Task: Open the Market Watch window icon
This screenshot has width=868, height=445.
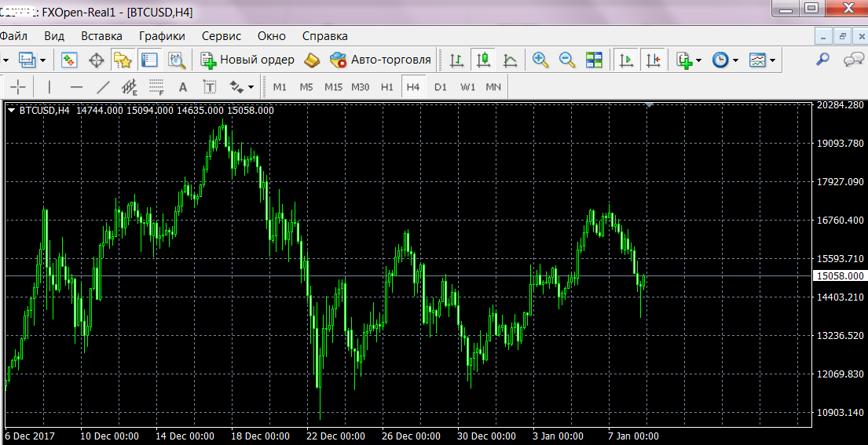Action: pos(69,60)
